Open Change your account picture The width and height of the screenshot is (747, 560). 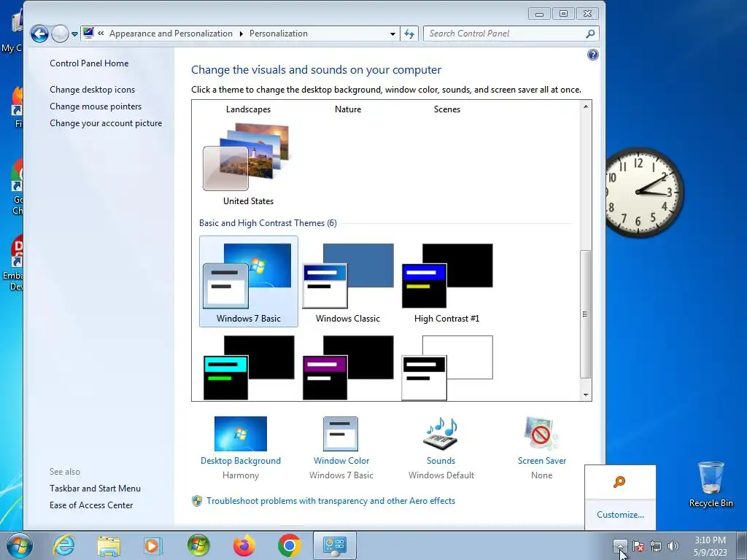pos(106,122)
